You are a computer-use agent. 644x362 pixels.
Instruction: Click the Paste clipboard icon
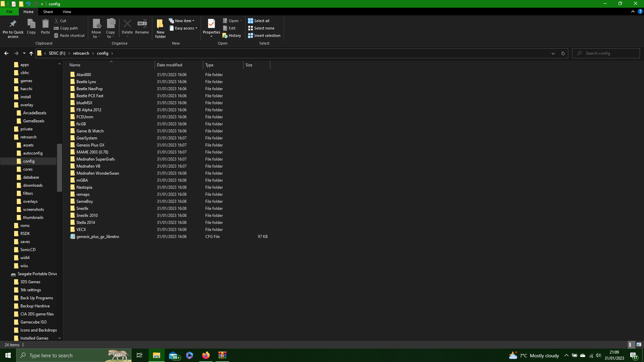(x=45, y=27)
